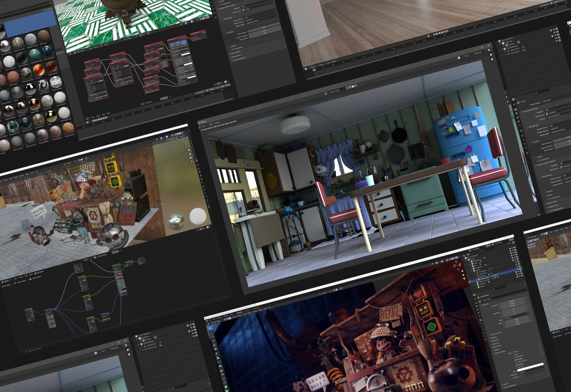Select the Car Paint material thumbnail
571x392 pixels.
point(39,70)
